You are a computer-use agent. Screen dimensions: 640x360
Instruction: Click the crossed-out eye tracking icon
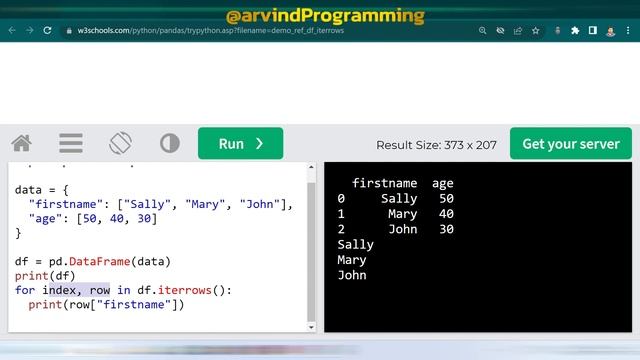(500, 31)
